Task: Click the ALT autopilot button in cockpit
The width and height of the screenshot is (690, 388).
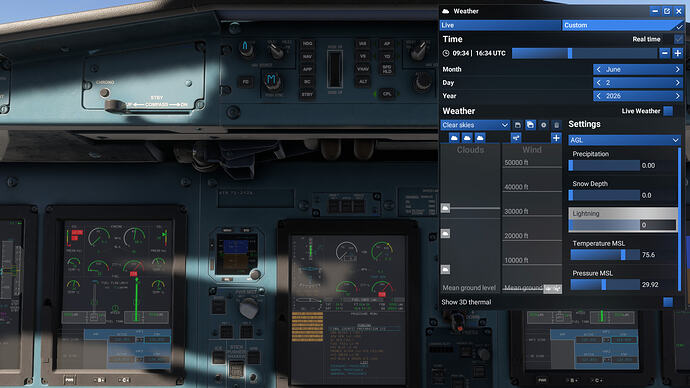Action: [x=363, y=81]
